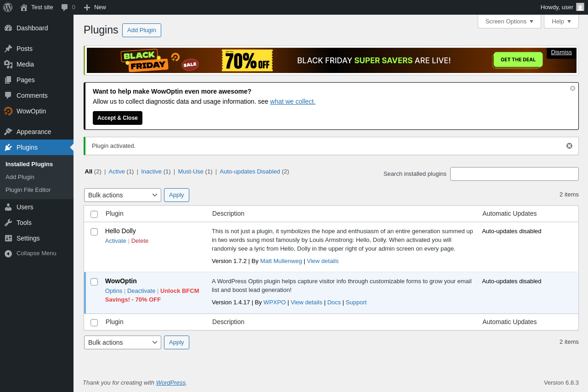This screenshot has height=392, width=588.
Task: Dismiss the Plugin activated notice
Action: (x=569, y=146)
